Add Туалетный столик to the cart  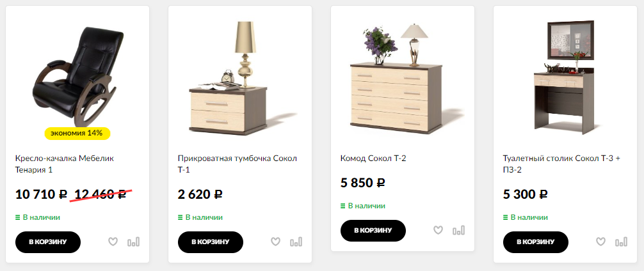click(x=536, y=242)
